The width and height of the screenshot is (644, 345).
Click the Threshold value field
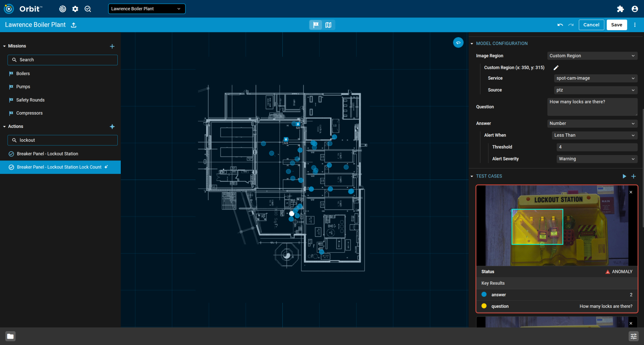597,147
